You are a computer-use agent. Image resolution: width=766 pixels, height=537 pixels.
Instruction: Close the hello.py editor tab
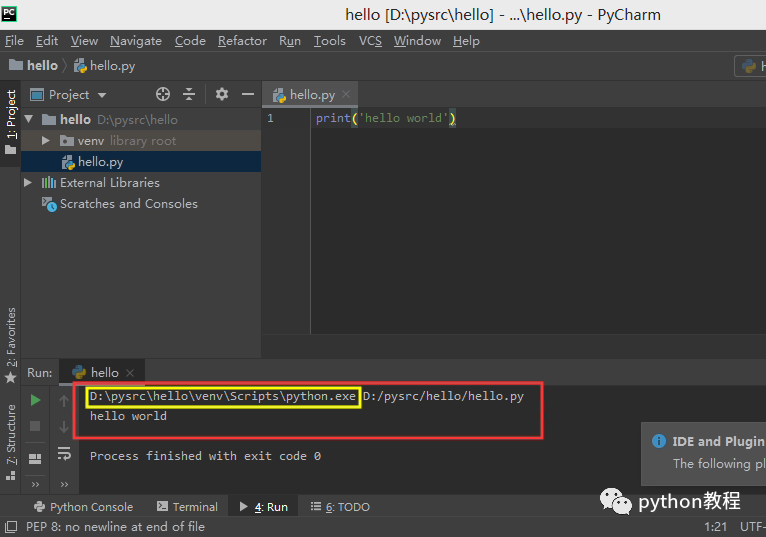point(346,94)
